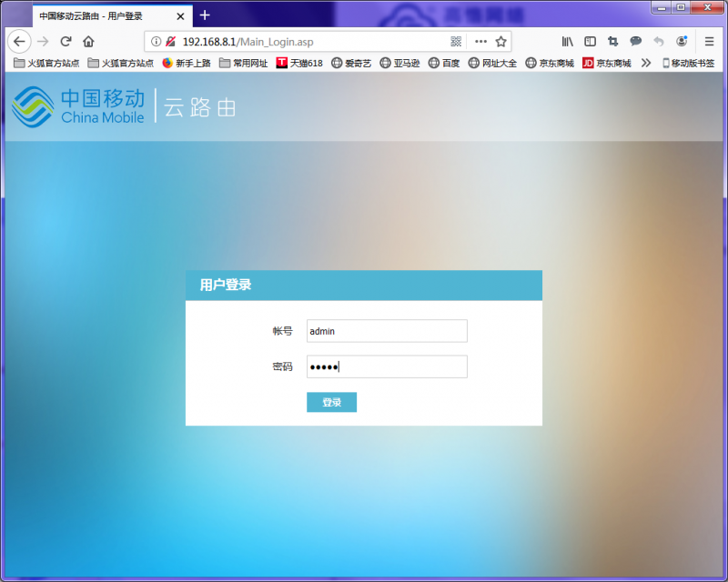Click the China Mobile logo
Image resolution: width=728 pixels, height=582 pixels.
(x=78, y=106)
